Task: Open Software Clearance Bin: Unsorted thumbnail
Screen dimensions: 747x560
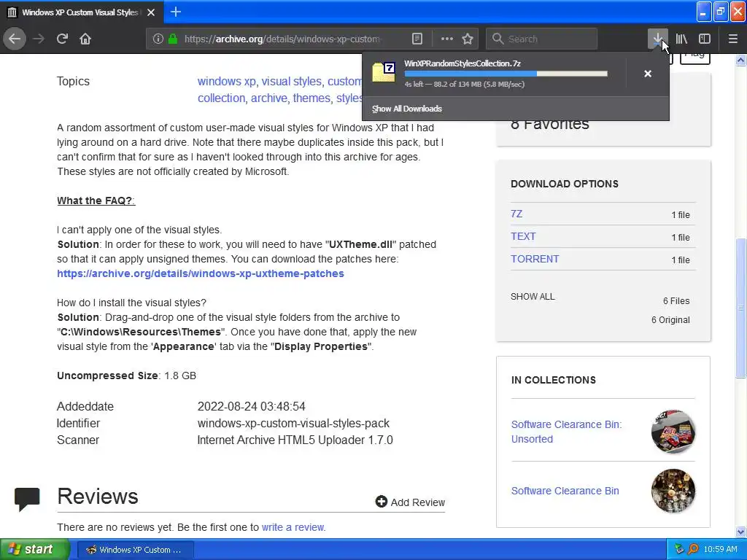Action: point(673,431)
